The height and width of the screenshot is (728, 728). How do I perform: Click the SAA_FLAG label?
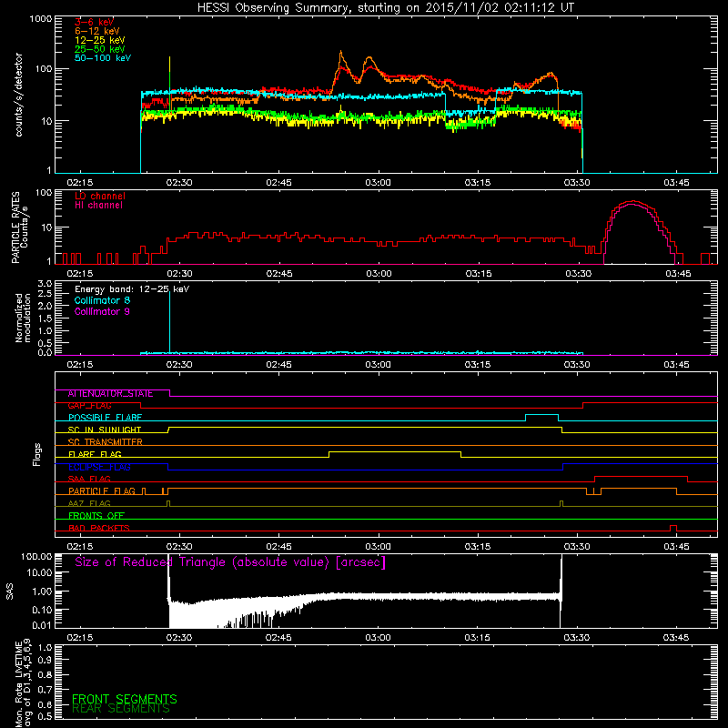pos(89,480)
